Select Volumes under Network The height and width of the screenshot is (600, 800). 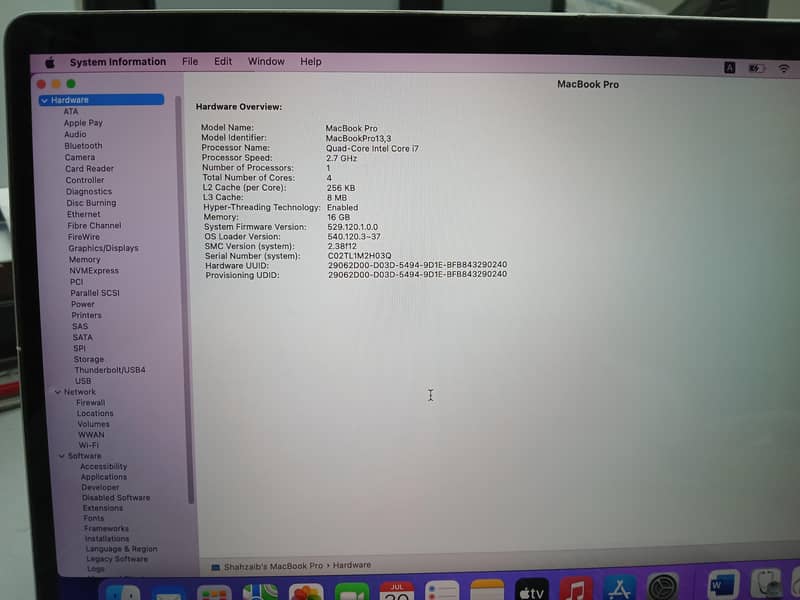click(93, 424)
